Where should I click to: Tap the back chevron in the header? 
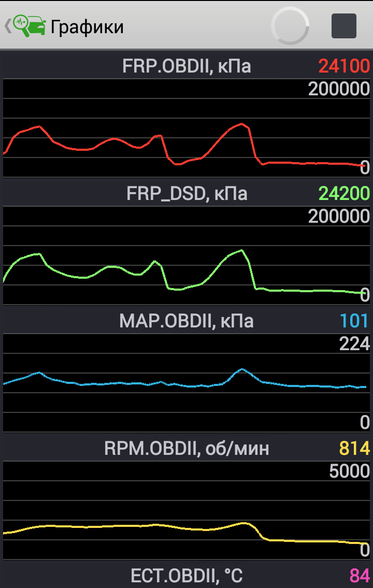(x=7, y=26)
